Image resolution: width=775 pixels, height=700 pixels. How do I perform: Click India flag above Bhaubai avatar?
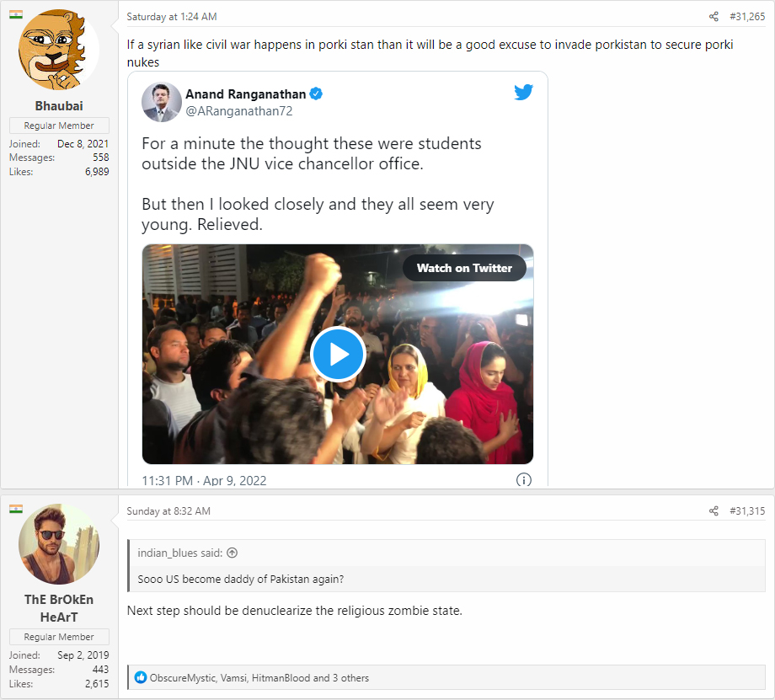(16, 14)
